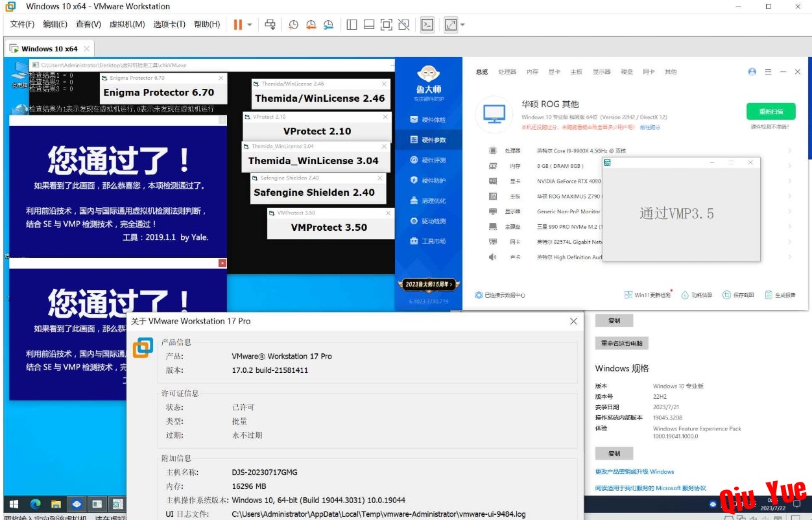The height and width of the screenshot is (520, 812).
Task: Switch to the 显示器 tab in Ludashi
Action: pyautogui.click(x=601, y=72)
